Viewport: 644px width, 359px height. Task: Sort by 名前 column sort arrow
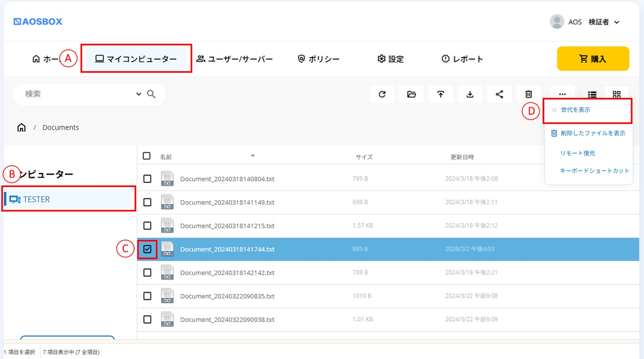(253, 155)
